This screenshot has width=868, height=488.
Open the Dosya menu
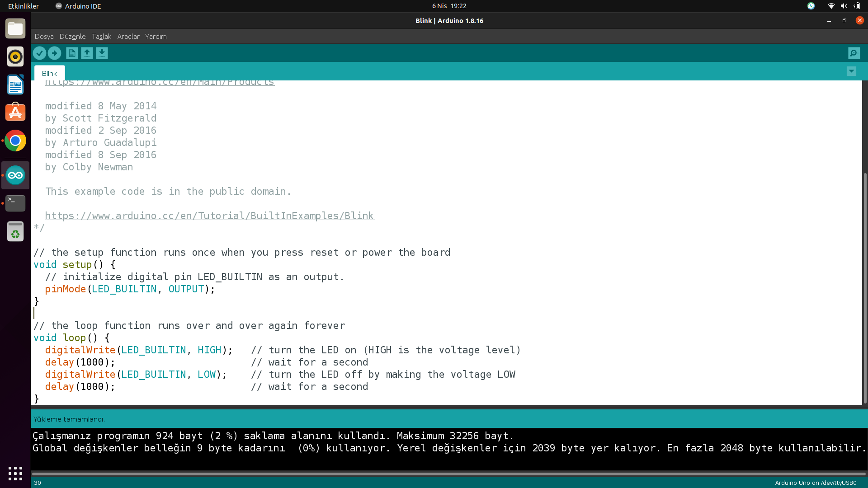tap(44, 37)
